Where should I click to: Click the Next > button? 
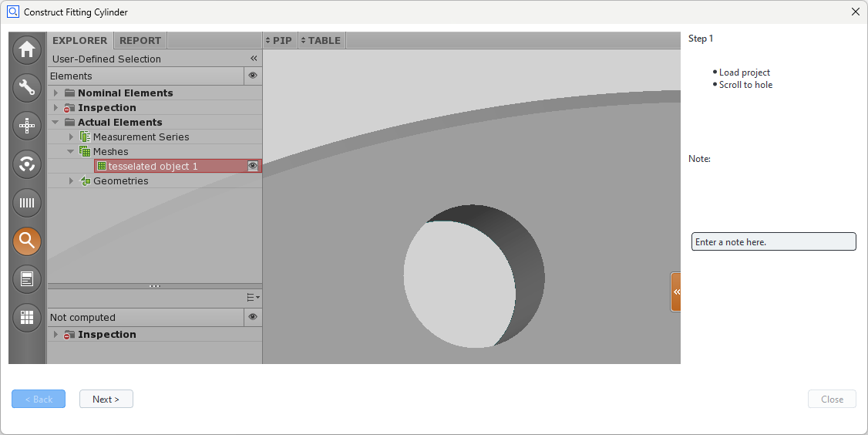[106, 399]
